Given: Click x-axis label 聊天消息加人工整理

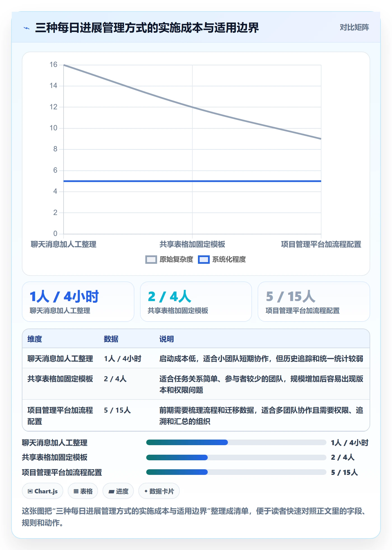Looking at the screenshot, I should click(x=64, y=244).
